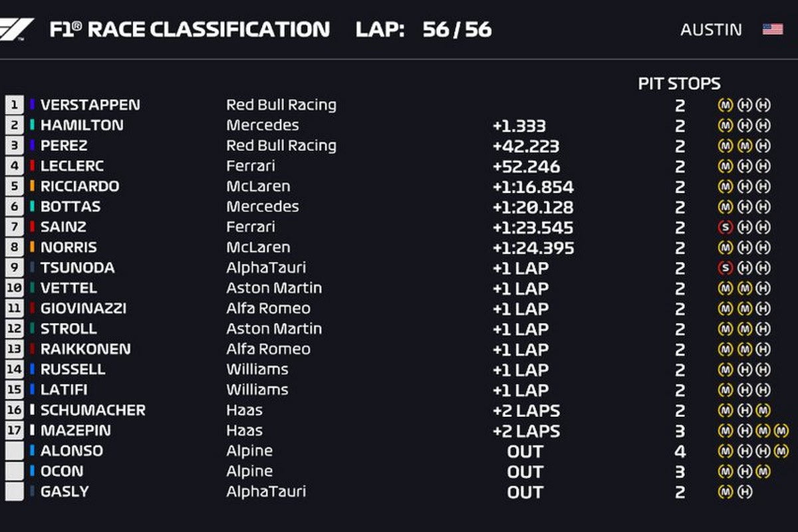This screenshot has height=532, width=798.
Task: Click the F1 logo in the header
Action: click(x=17, y=30)
